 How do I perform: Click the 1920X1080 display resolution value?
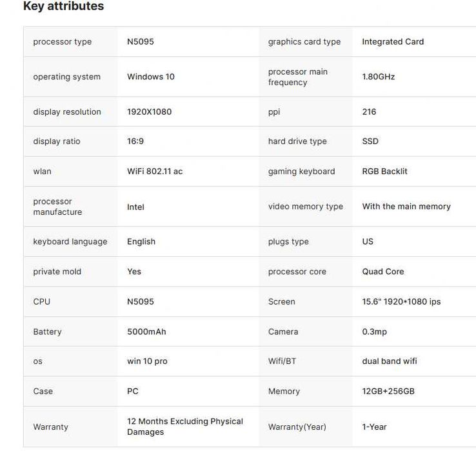tap(149, 112)
